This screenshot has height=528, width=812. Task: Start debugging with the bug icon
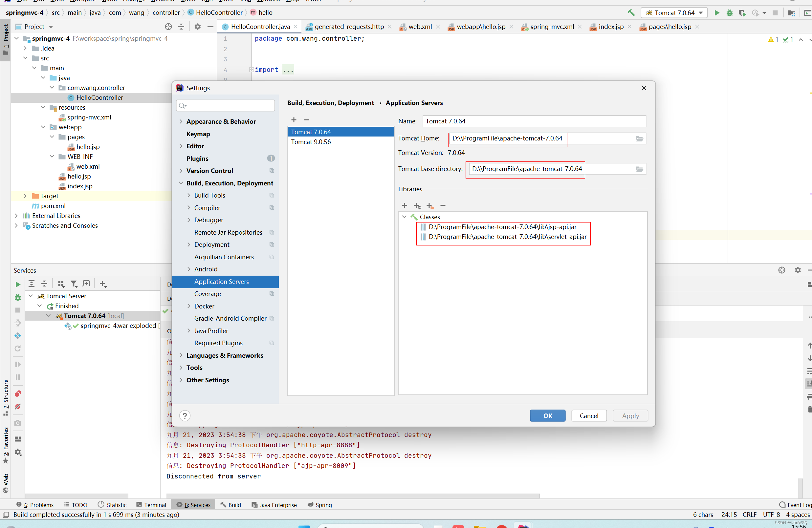click(730, 12)
